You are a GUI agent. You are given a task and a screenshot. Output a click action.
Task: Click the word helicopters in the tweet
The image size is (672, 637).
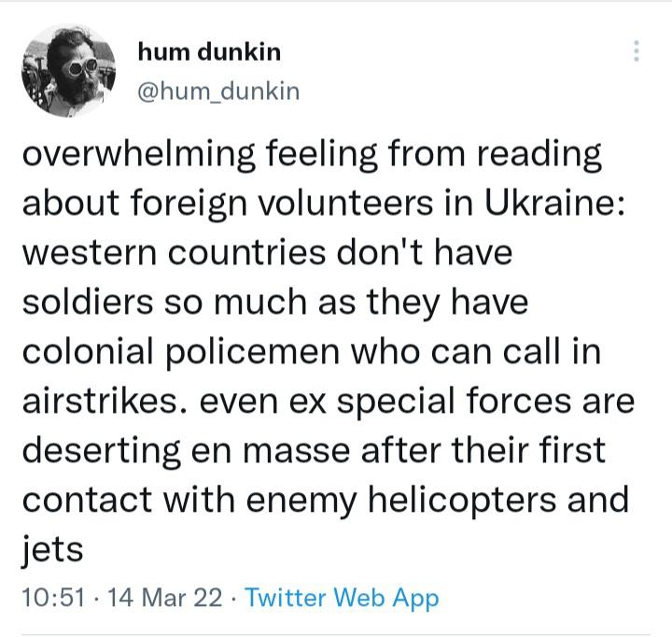click(x=462, y=501)
